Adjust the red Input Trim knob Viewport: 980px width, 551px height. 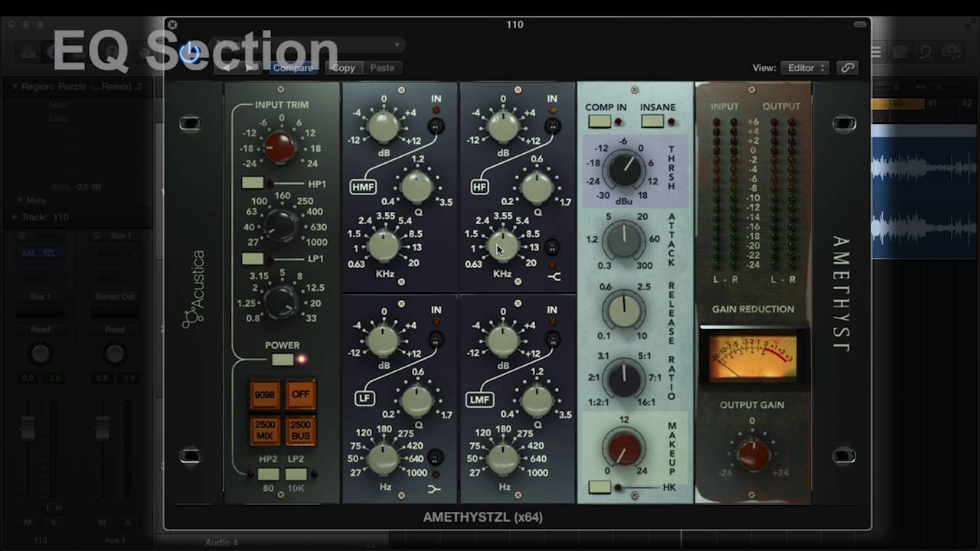pos(279,146)
